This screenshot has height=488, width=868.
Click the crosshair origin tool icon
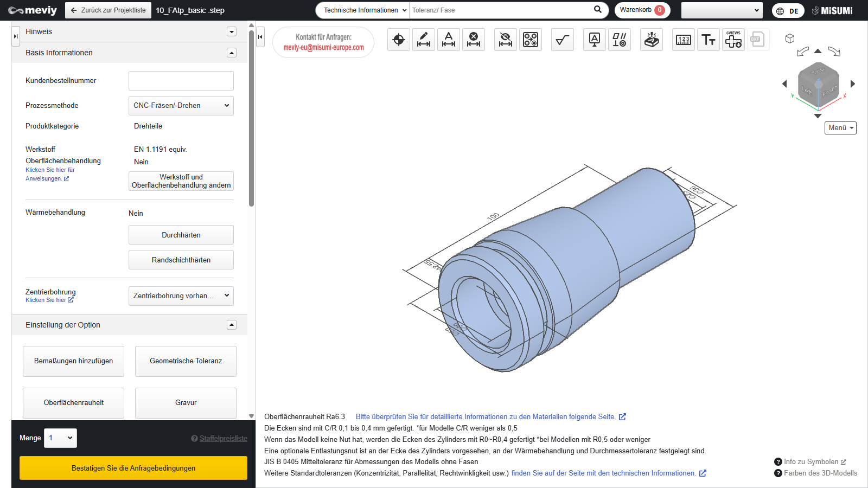(399, 40)
